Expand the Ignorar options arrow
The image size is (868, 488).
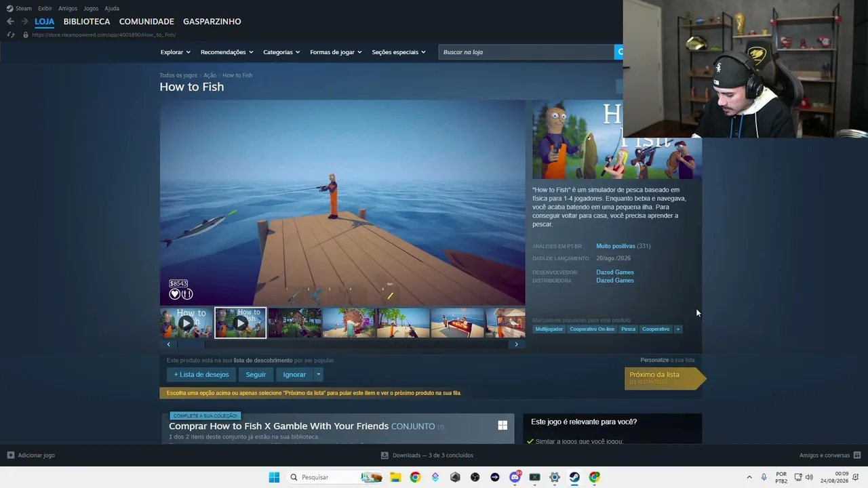pyautogui.click(x=318, y=375)
